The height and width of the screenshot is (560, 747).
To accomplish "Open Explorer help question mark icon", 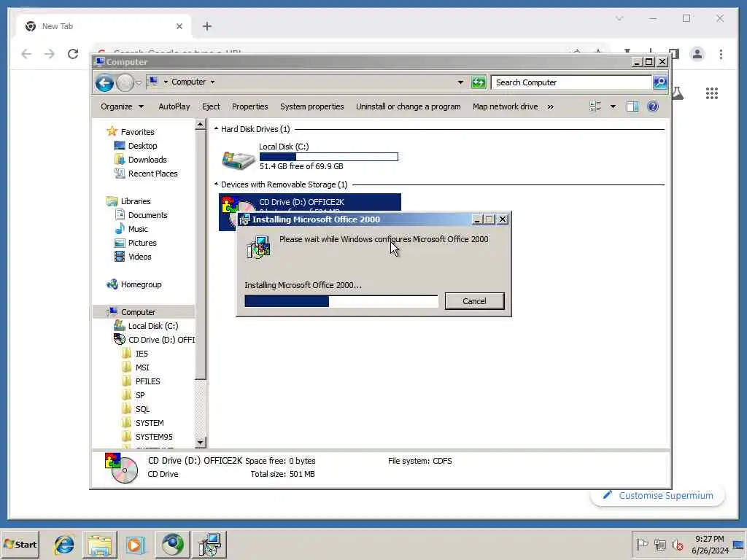I will pos(653,106).
